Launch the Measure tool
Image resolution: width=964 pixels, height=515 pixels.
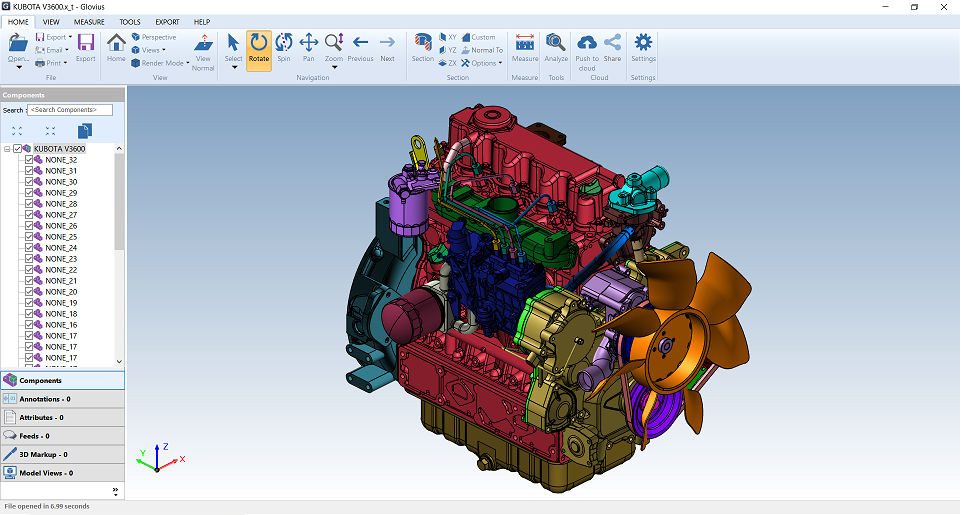[525, 46]
